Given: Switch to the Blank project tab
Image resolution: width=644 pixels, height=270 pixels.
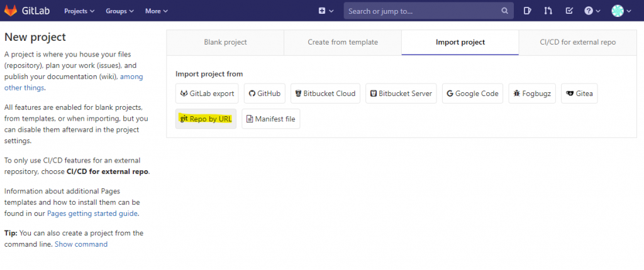Looking at the screenshot, I should 225,42.
